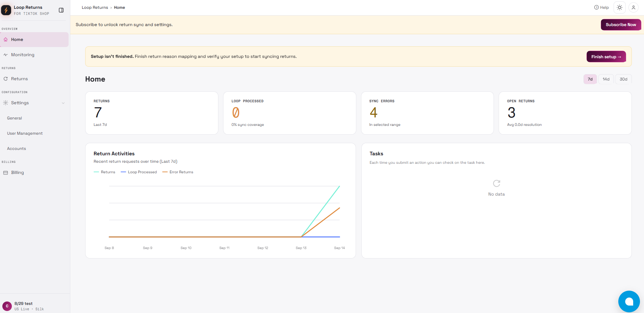This screenshot has width=644, height=313.
Task: Click the refresh icon in the Tasks panel
Action: [x=496, y=183]
